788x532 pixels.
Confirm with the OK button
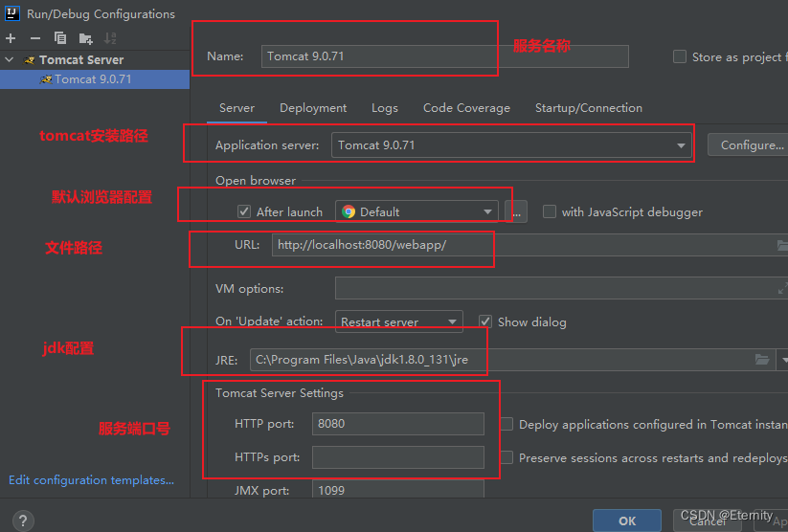(x=627, y=521)
